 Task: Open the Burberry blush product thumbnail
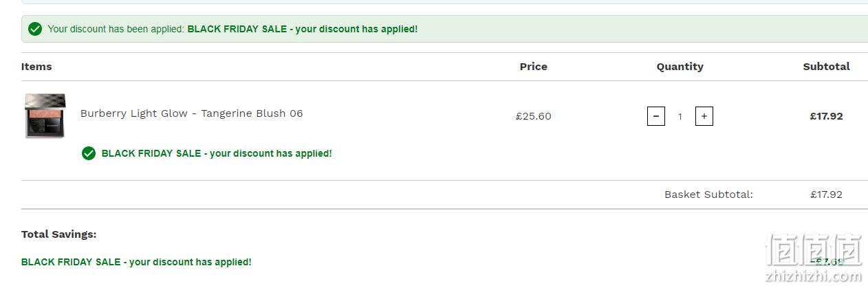[45, 116]
